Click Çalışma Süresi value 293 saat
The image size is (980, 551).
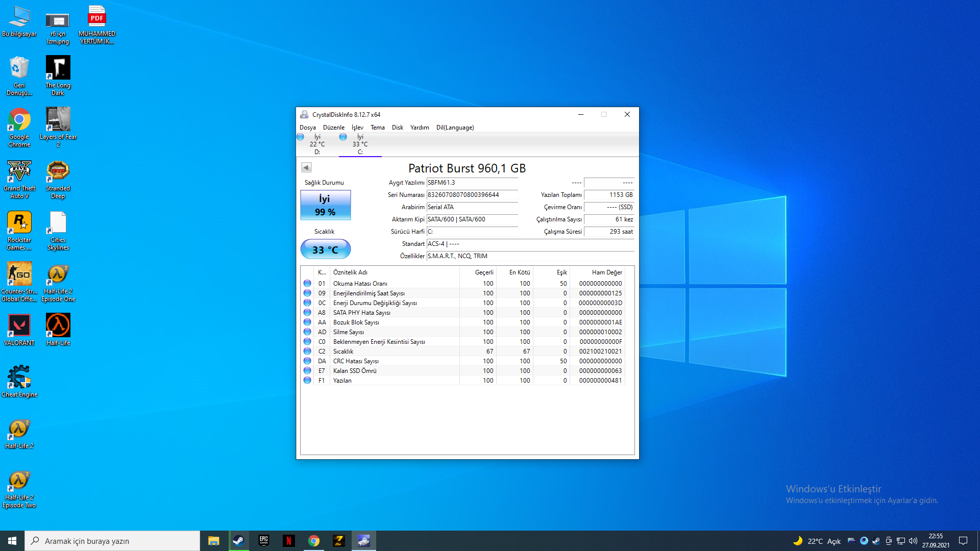pyautogui.click(x=609, y=232)
